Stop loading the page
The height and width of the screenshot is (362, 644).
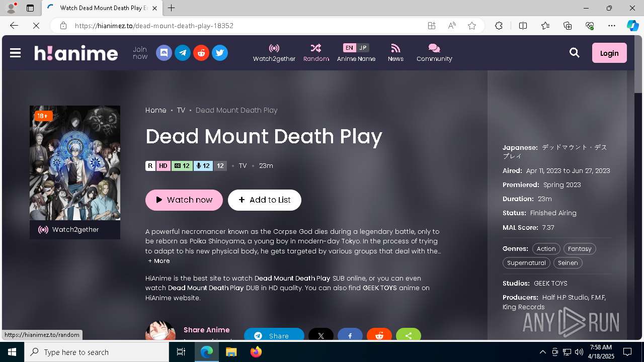(x=36, y=26)
